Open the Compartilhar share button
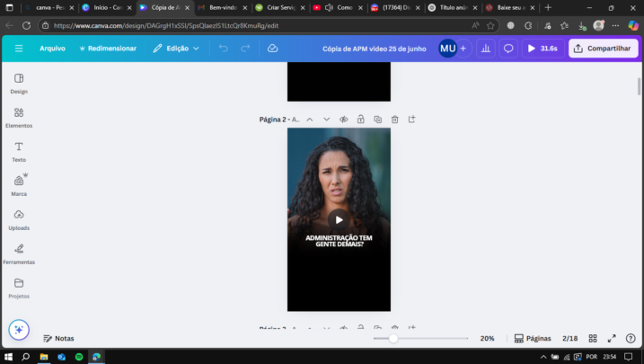 click(603, 49)
